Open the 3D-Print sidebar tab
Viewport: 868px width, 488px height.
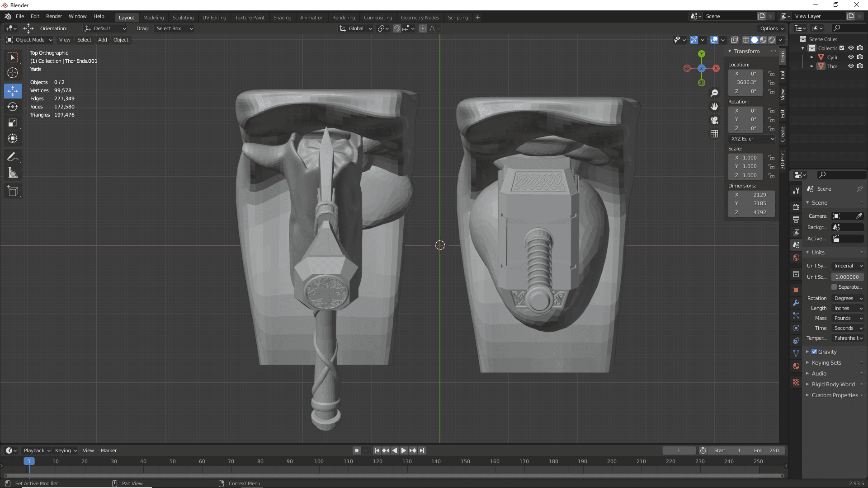[783, 160]
